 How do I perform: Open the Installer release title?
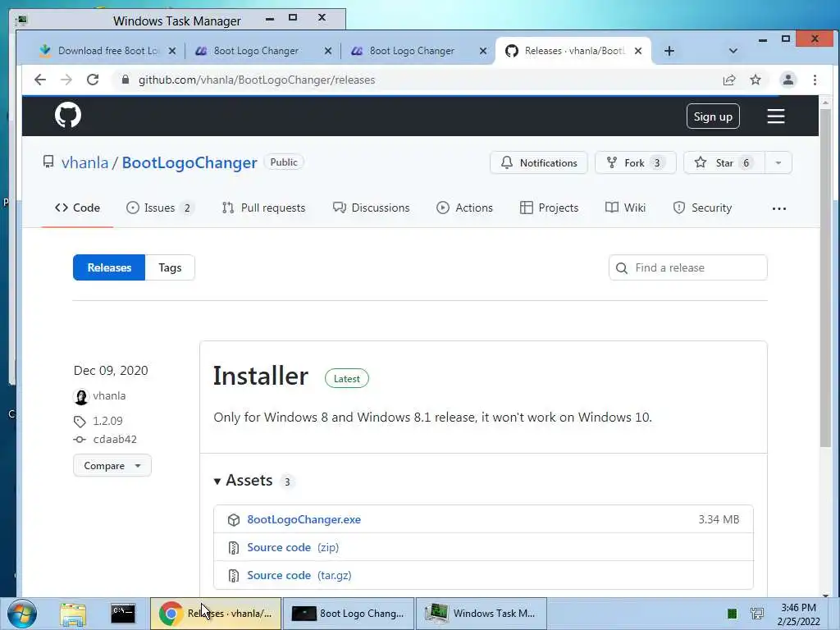coord(261,376)
